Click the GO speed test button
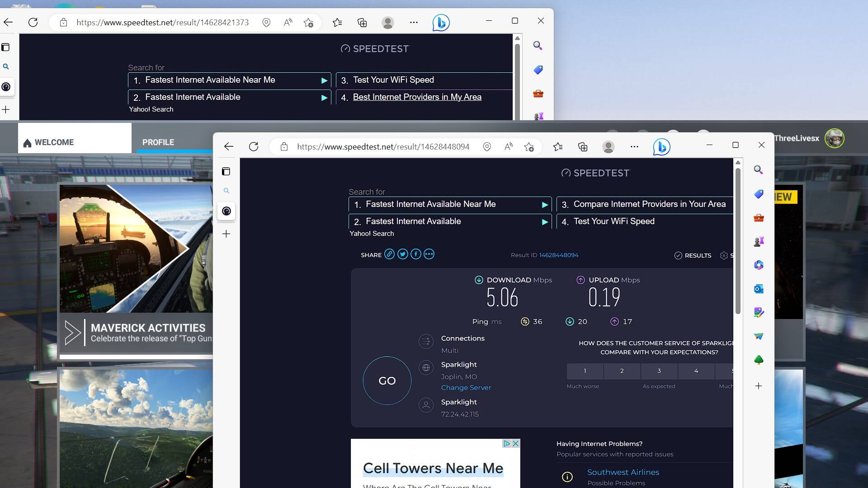The width and height of the screenshot is (868, 488). (x=387, y=380)
